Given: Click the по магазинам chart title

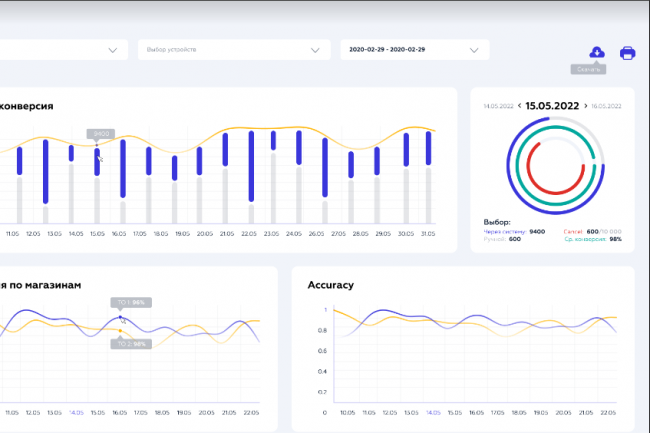Looking at the screenshot, I should tap(45, 285).
